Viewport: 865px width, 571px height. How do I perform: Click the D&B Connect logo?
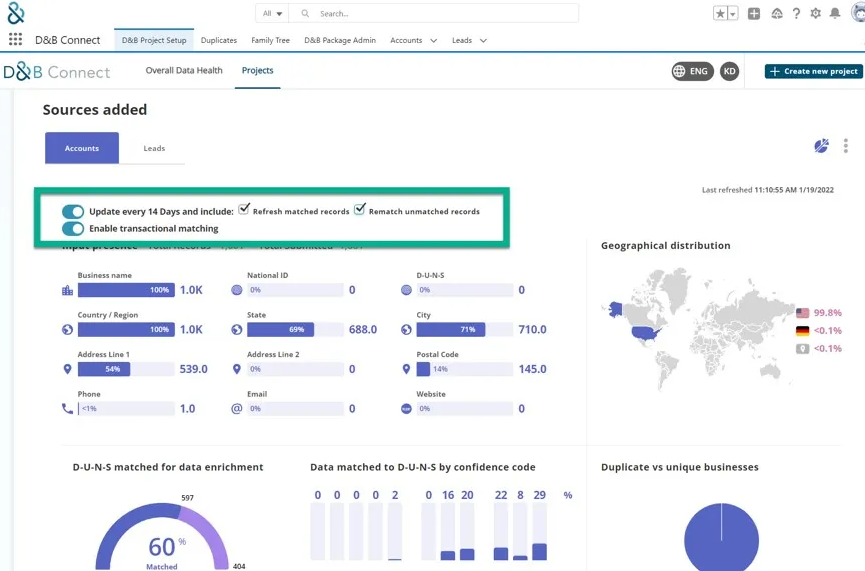tap(57, 72)
